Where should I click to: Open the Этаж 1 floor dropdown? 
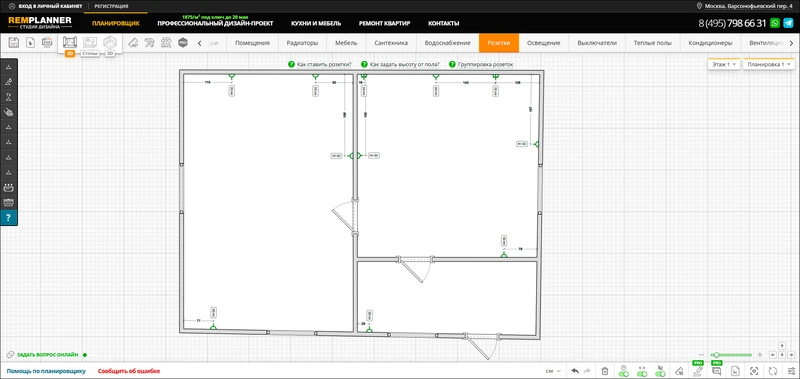723,64
